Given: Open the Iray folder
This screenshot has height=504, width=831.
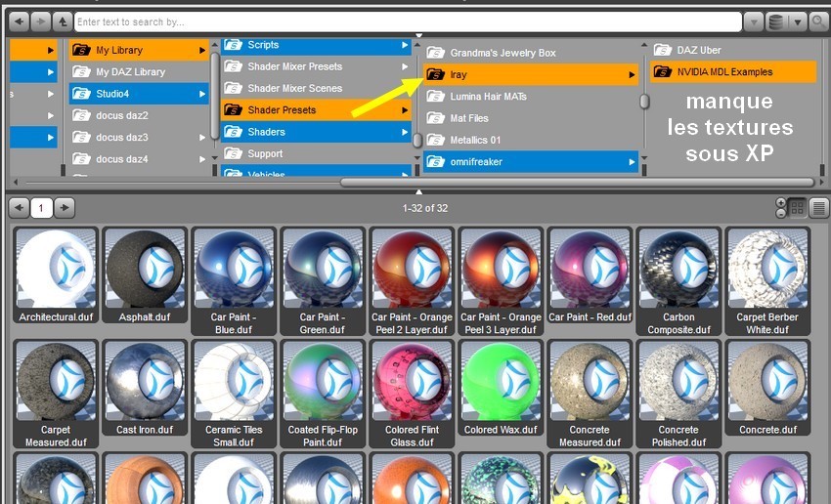Looking at the screenshot, I should point(531,74).
